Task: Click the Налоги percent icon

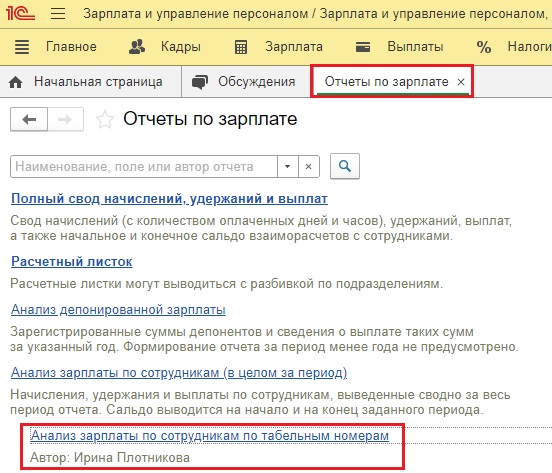Action: [x=484, y=47]
